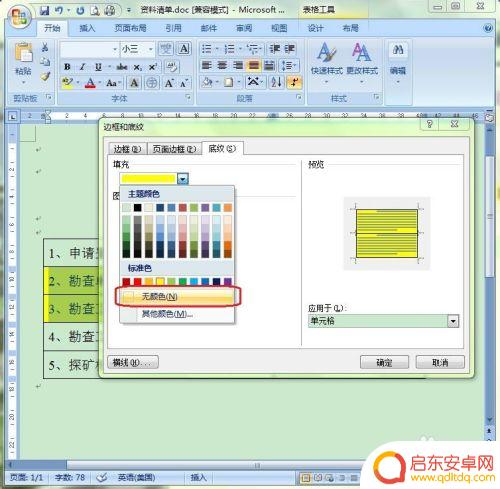
Task: Choose No Color menu entry
Action: (177, 296)
